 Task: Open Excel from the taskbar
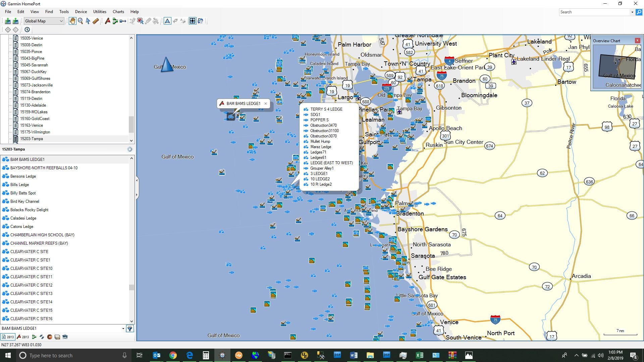420,355
